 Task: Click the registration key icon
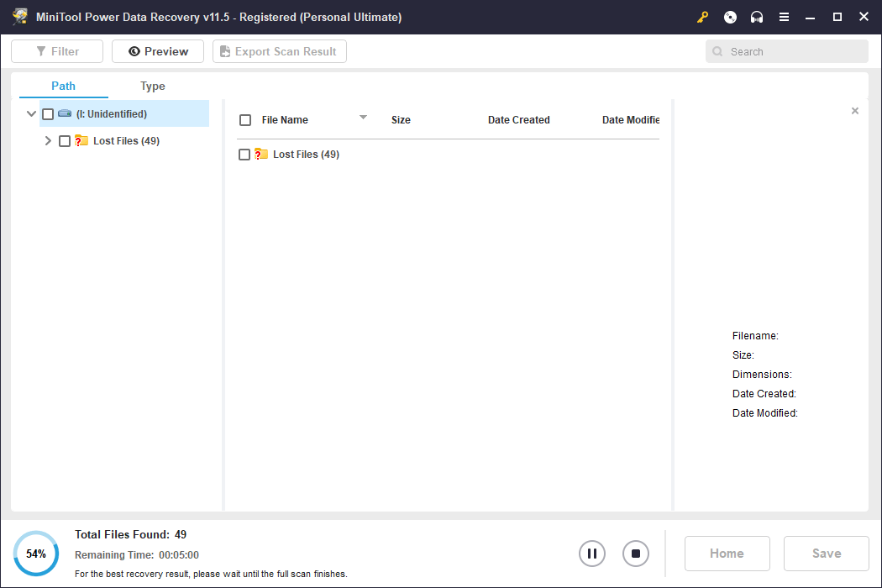point(702,18)
